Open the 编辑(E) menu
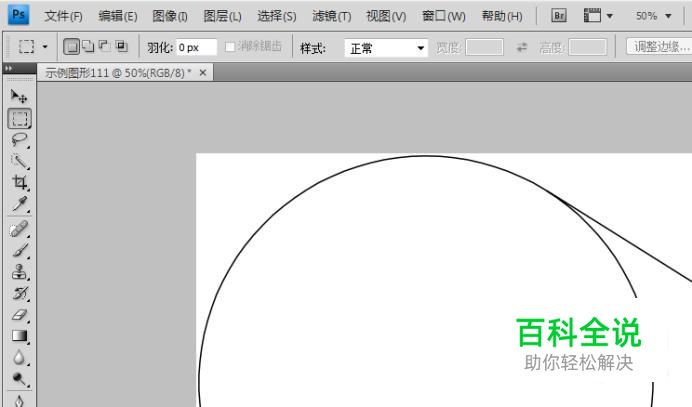The width and height of the screenshot is (692, 407). click(x=118, y=16)
